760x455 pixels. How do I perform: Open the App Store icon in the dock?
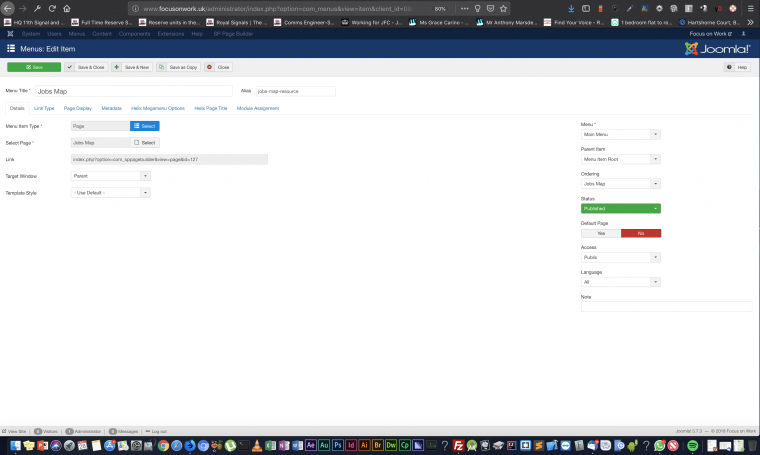[x=110, y=445]
